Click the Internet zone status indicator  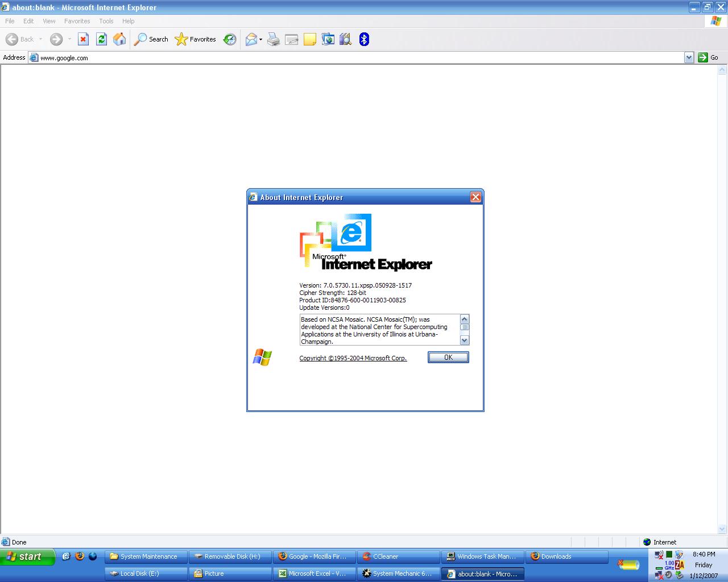tap(660, 542)
